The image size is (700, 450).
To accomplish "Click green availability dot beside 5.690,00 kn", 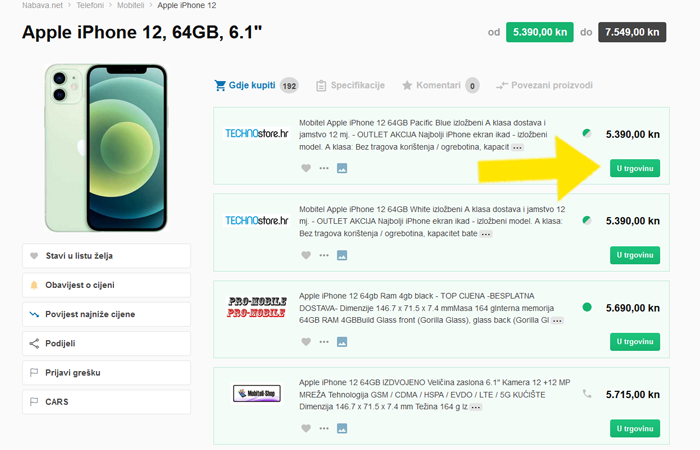I will 587,307.
